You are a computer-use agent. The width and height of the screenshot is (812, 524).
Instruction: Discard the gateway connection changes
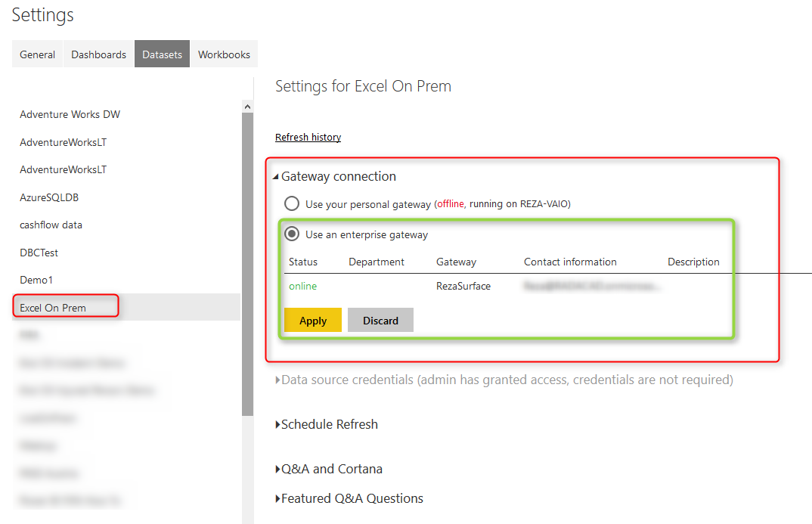(x=380, y=320)
